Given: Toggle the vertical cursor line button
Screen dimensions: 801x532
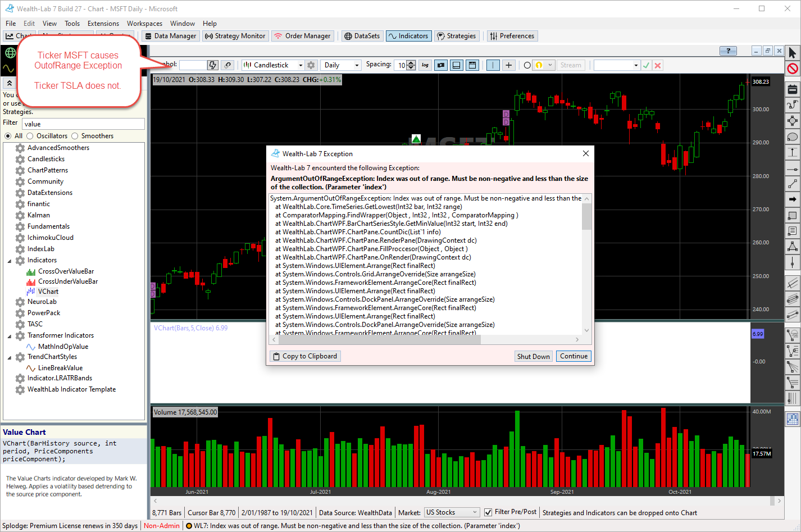Looking at the screenshot, I should coord(493,65).
